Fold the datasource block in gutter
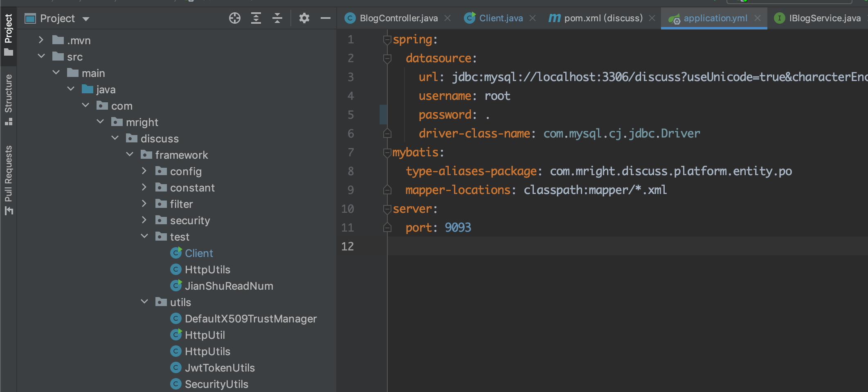 coord(387,59)
